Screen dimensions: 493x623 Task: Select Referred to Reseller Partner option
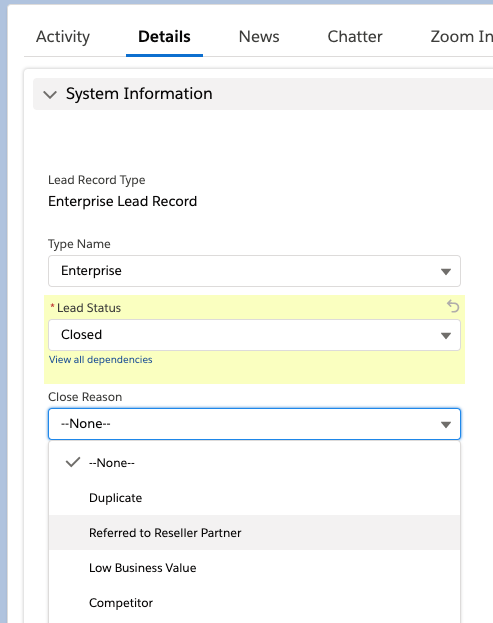click(x=254, y=533)
